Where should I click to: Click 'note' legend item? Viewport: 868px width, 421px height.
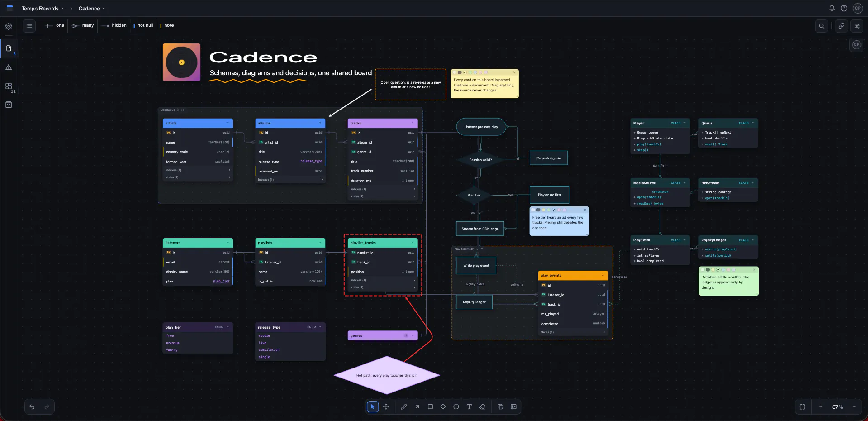(x=167, y=25)
